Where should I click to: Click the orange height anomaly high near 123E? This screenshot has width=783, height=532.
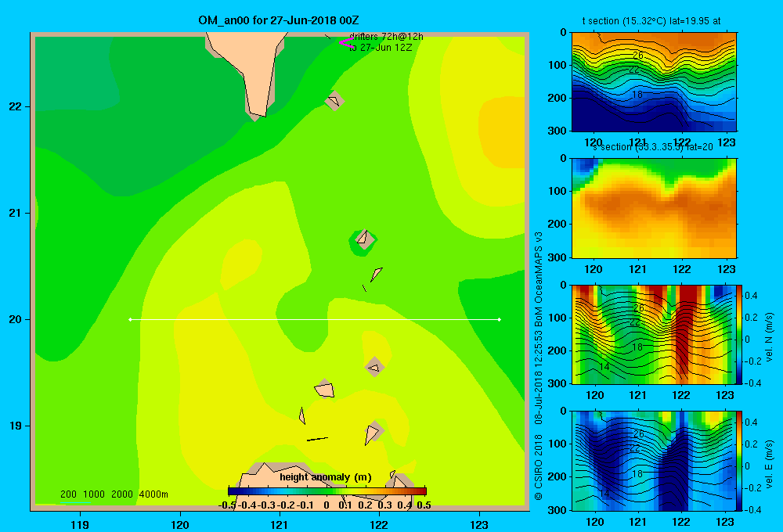click(502, 132)
